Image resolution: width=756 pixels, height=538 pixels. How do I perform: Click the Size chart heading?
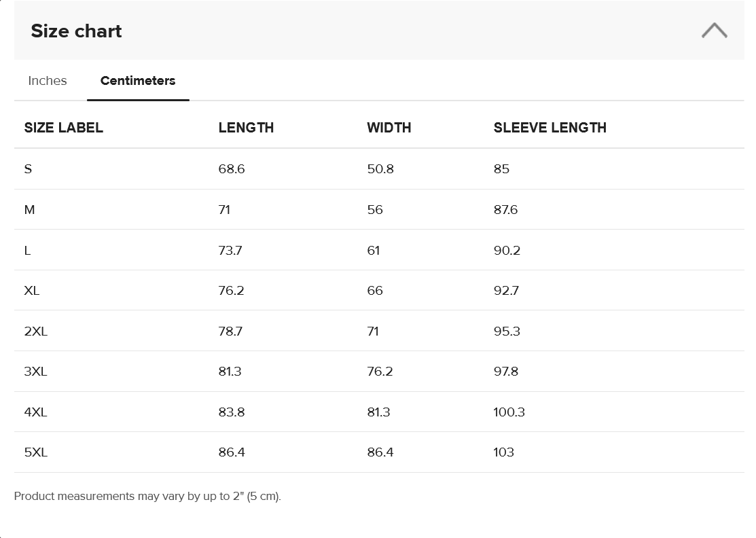77,31
